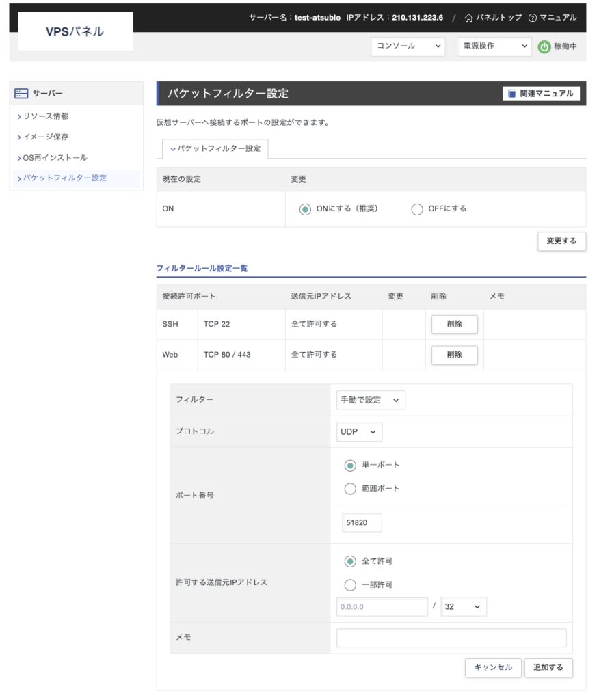
Task: Select the ONにする（推奨） radio option
Action: [305, 209]
